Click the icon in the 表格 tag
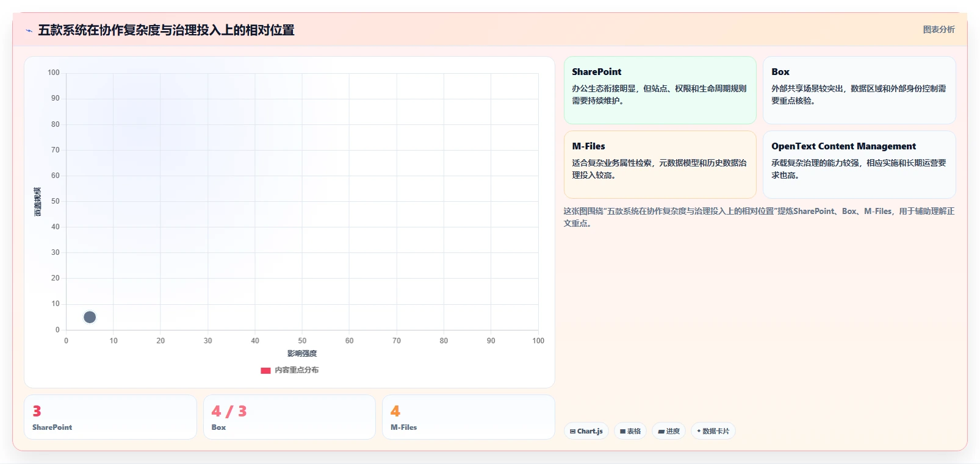Image resolution: width=980 pixels, height=464 pixels. [x=622, y=431]
